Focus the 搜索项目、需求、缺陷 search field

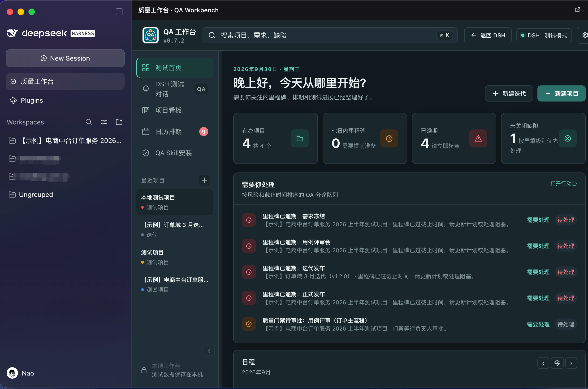click(330, 35)
